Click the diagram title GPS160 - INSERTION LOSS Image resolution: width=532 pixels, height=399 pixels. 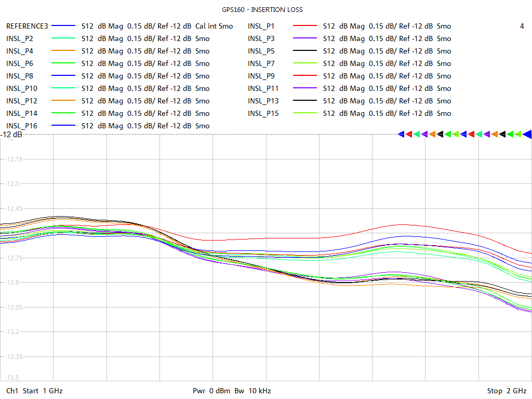pyautogui.click(x=262, y=10)
